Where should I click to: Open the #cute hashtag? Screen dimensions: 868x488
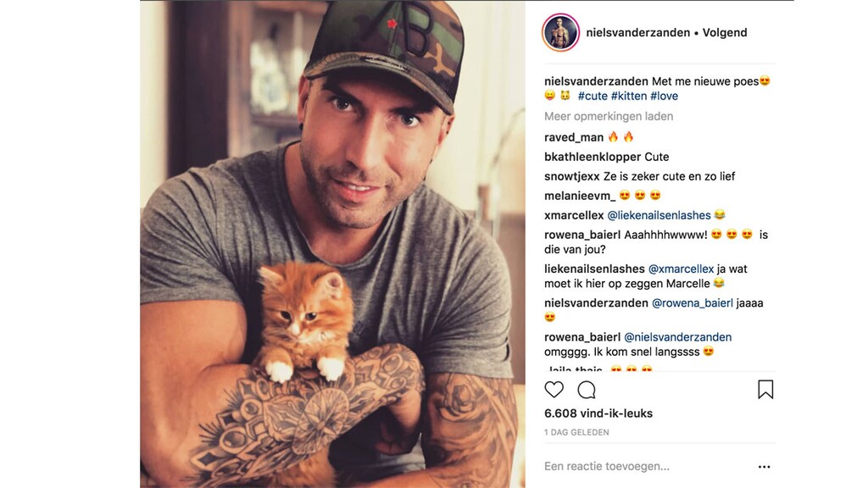593,96
